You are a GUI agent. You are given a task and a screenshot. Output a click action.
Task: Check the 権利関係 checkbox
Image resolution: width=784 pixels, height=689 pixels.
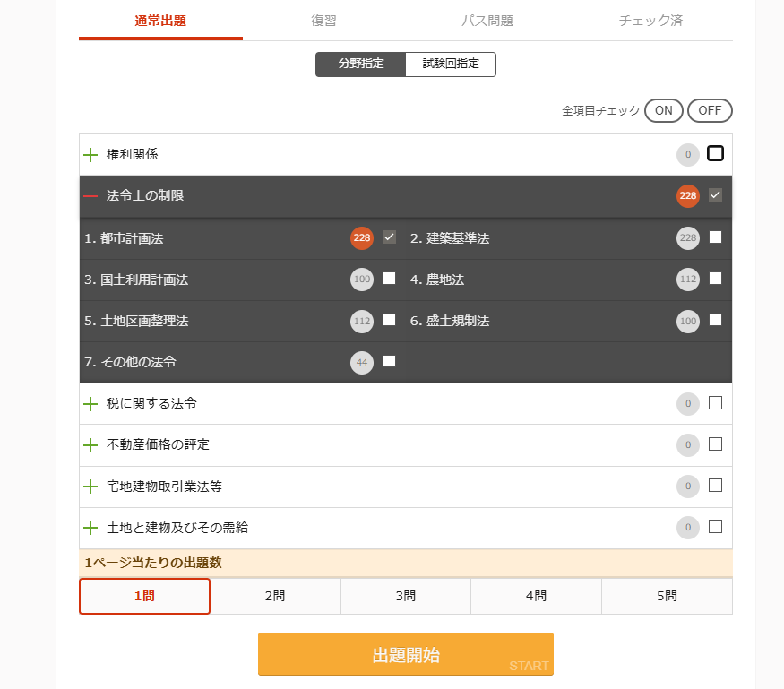point(715,153)
